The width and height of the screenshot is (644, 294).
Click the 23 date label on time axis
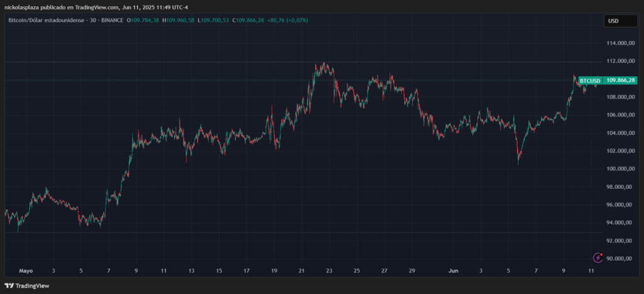point(329,271)
